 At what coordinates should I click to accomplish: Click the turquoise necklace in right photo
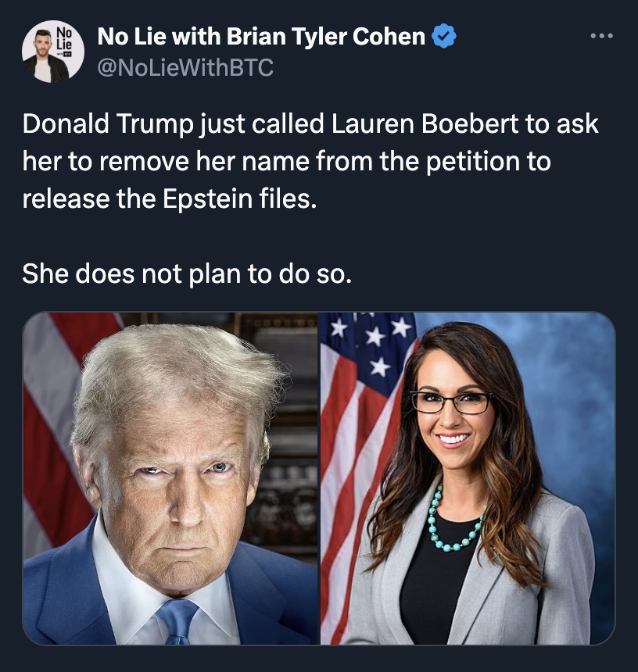454,520
